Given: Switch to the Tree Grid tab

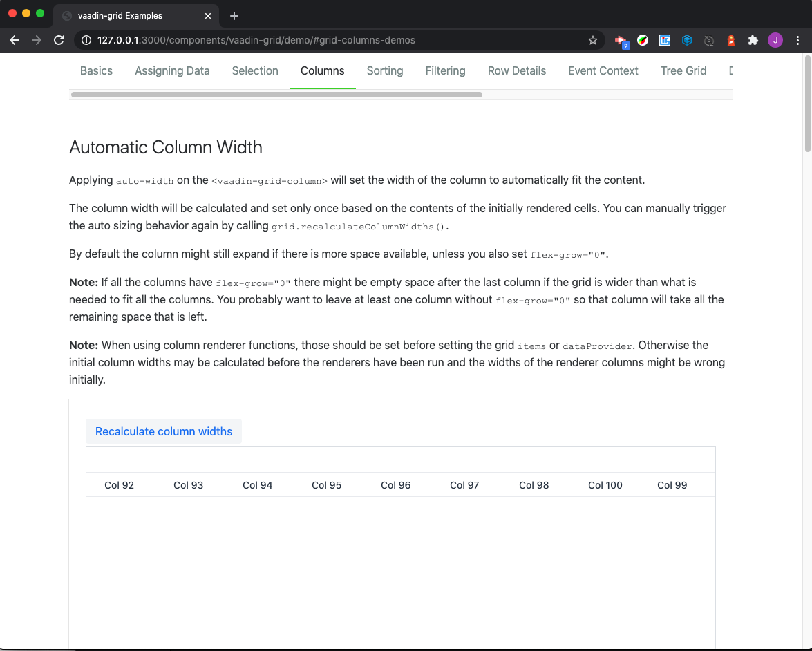Looking at the screenshot, I should pos(683,70).
